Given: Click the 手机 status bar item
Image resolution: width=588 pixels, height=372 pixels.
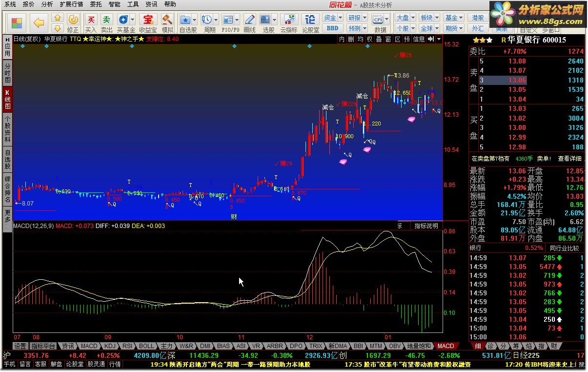Looking at the screenshot, I should (10, 364).
